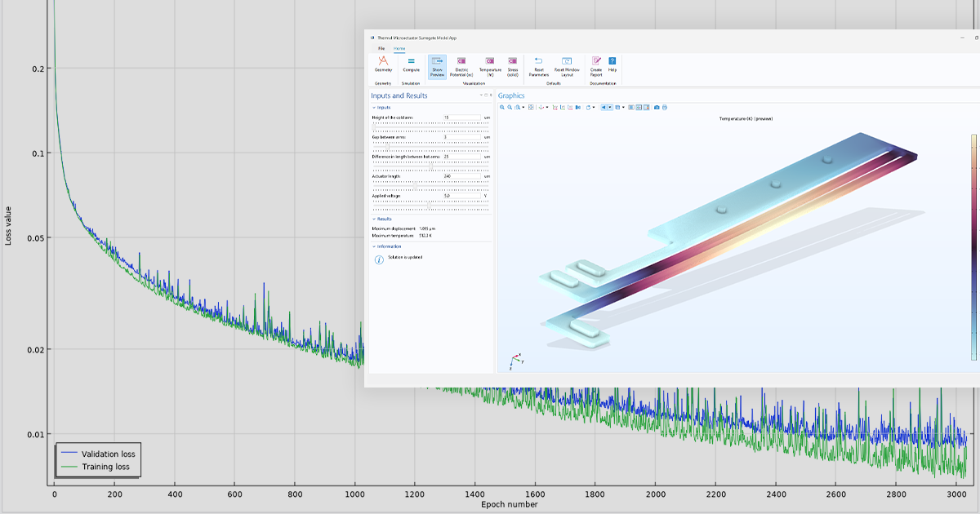This screenshot has height=514, width=980.
Task: Click the Reset Parameters button
Action: pos(540,62)
